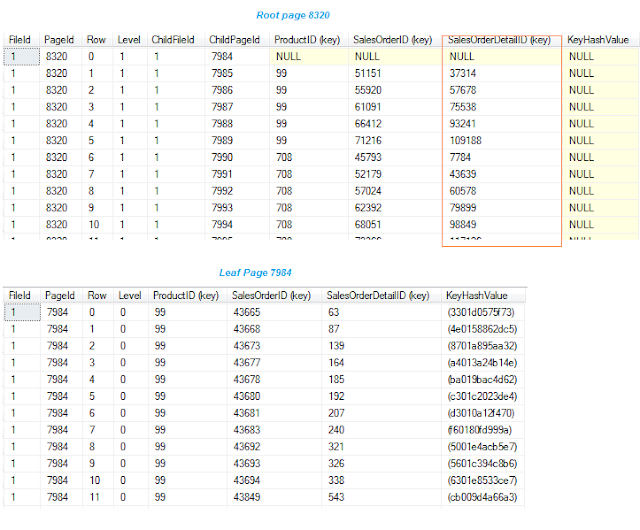Select KeyHashValue cell (6301e8533ce7)
This screenshot has width=640, height=530.
click(484, 481)
